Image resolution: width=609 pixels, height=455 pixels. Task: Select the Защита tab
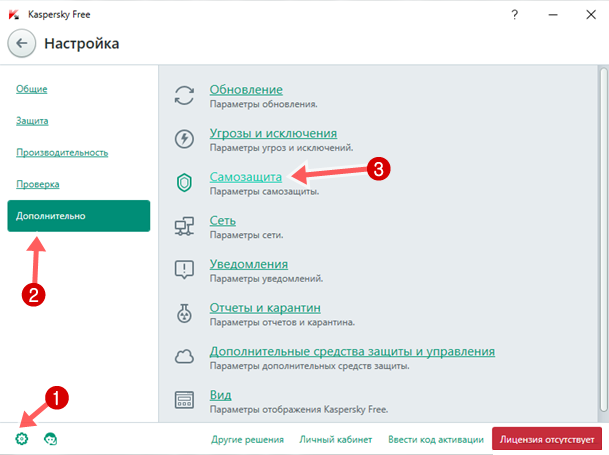32,121
